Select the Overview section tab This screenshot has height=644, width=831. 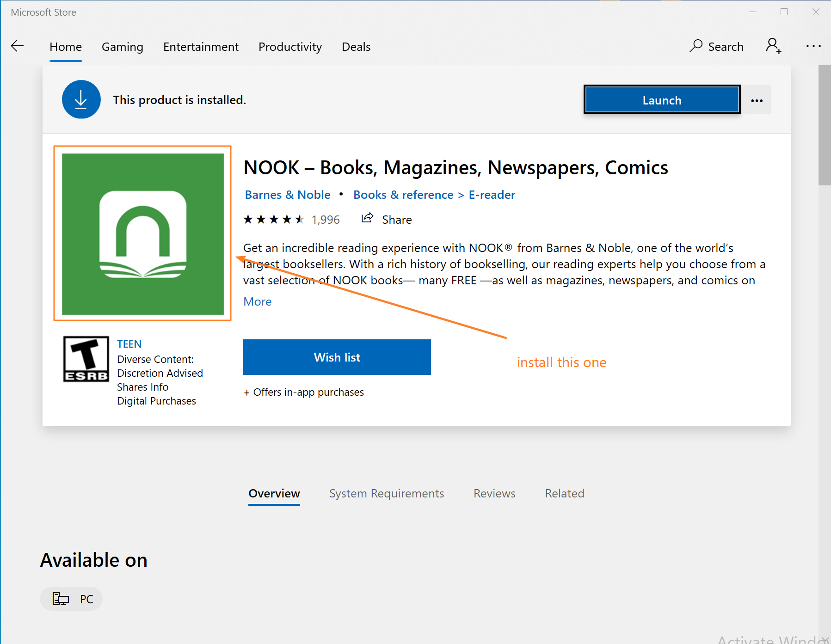coord(274,493)
